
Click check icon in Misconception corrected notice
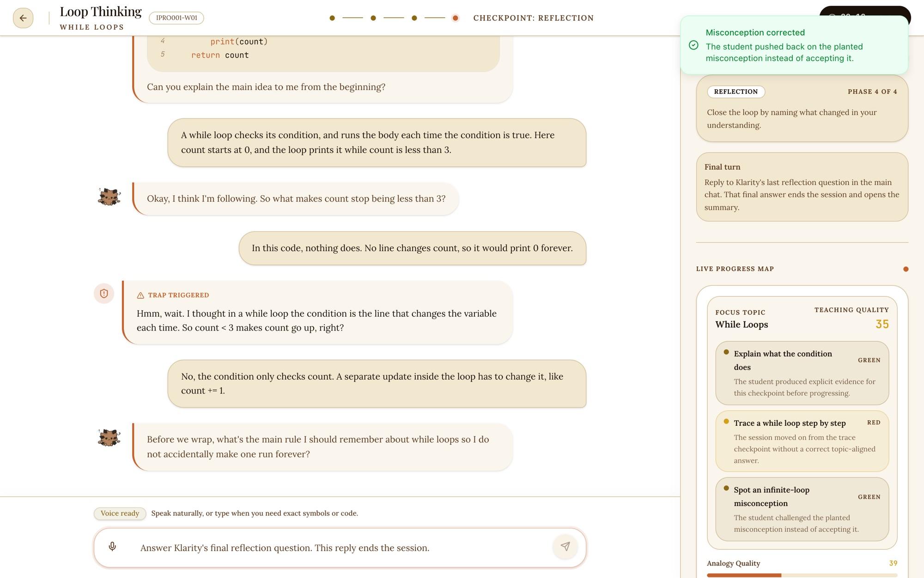693,45
